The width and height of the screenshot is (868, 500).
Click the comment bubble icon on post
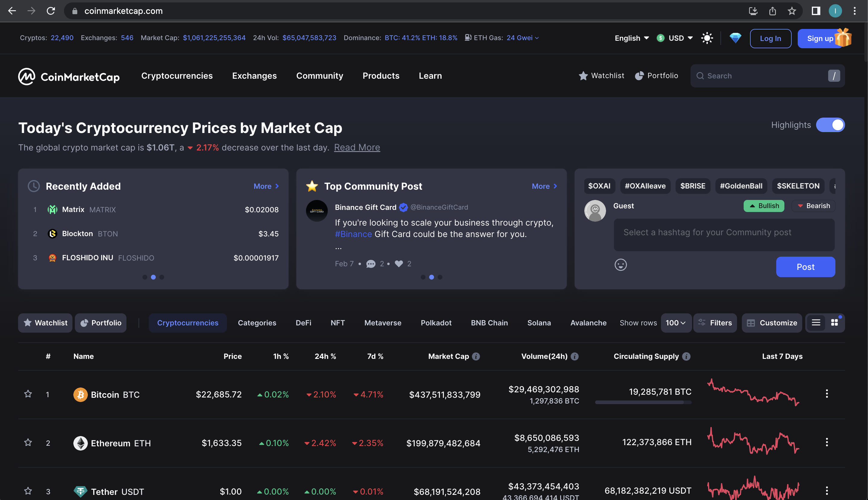point(370,264)
